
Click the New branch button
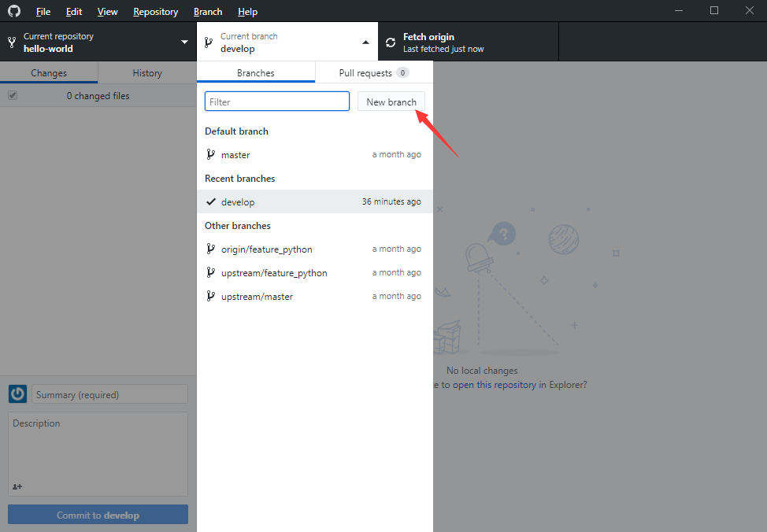click(391, 102)
